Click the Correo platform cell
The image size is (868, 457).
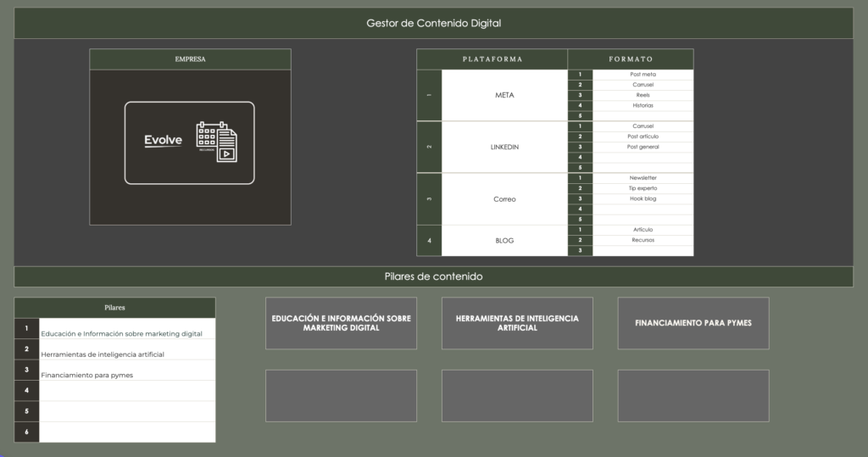504,199
